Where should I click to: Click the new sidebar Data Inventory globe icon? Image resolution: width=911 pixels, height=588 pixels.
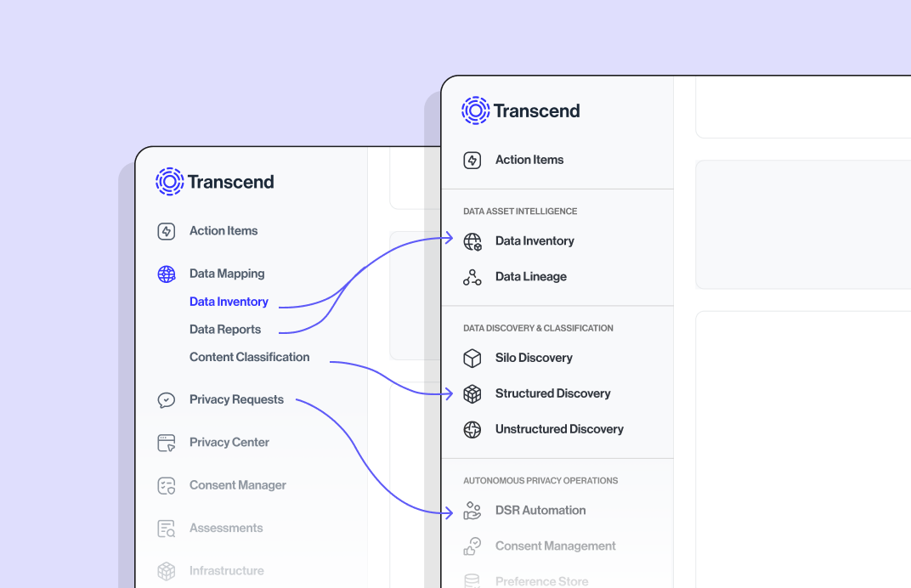[472, 241]
